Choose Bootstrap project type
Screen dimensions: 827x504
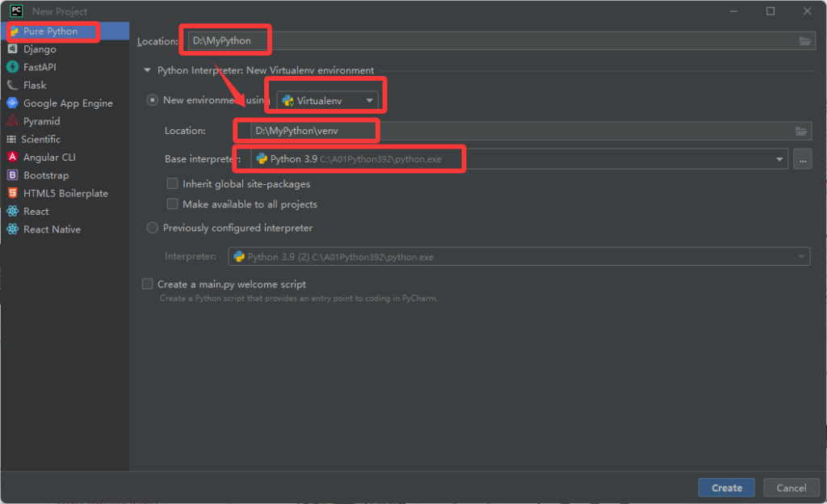coord(46,175)
